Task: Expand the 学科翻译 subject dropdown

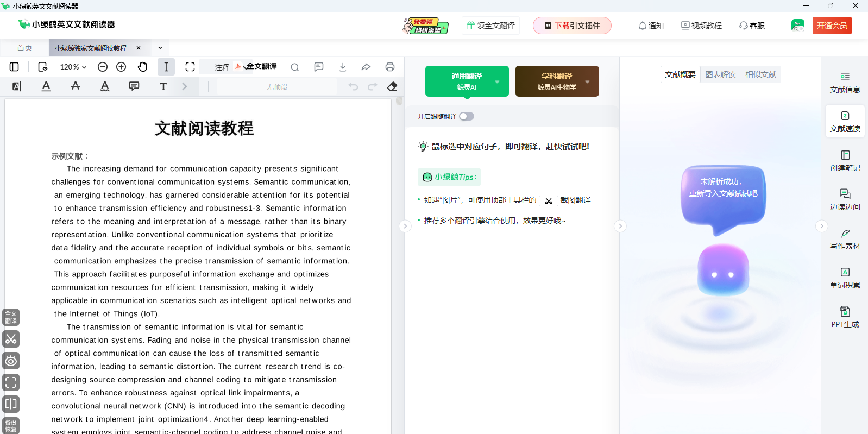Action: click(x=587, y=81)
